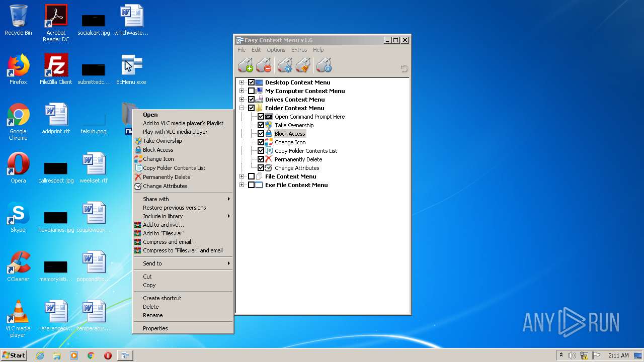Uncheck the Take Ownership checkbox in the tree
This screenshot has height=362, width=644.
tap(261, 125)
